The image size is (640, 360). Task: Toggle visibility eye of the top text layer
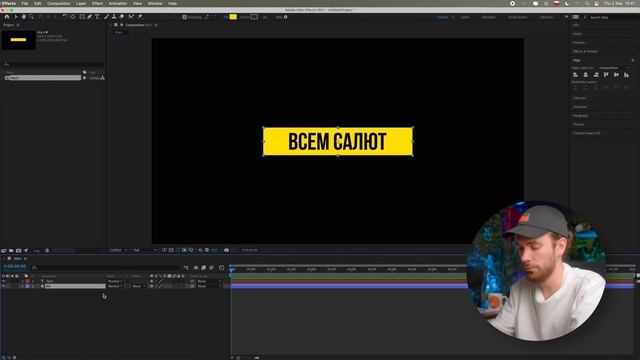click(x=4, y=281)
